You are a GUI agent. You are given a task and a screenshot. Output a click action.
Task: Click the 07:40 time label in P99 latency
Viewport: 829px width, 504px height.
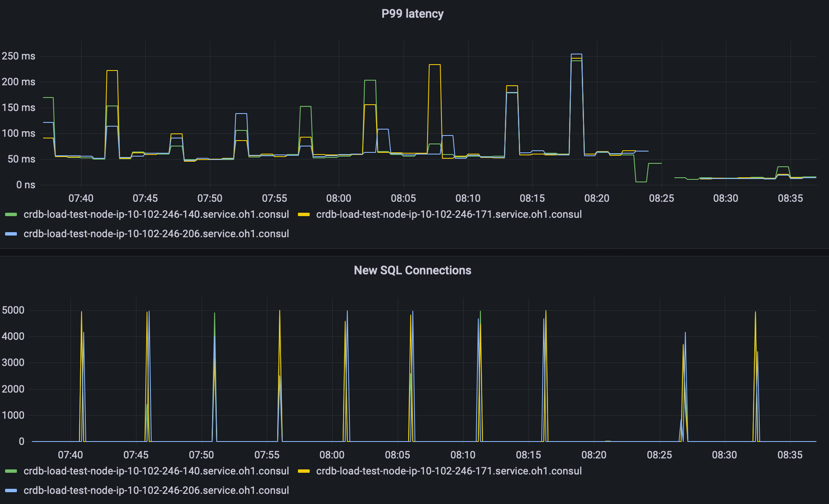(81, 198)
